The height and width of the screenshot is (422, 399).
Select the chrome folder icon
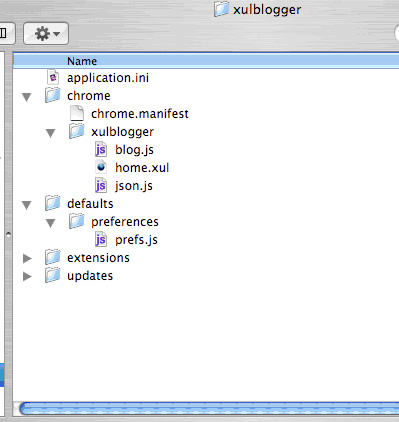coord(53,95)
